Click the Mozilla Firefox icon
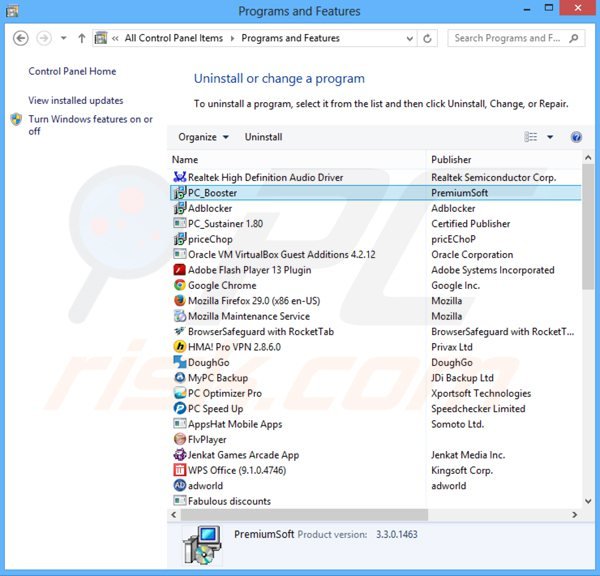This screenshot has height=576, width=600. 179,300
